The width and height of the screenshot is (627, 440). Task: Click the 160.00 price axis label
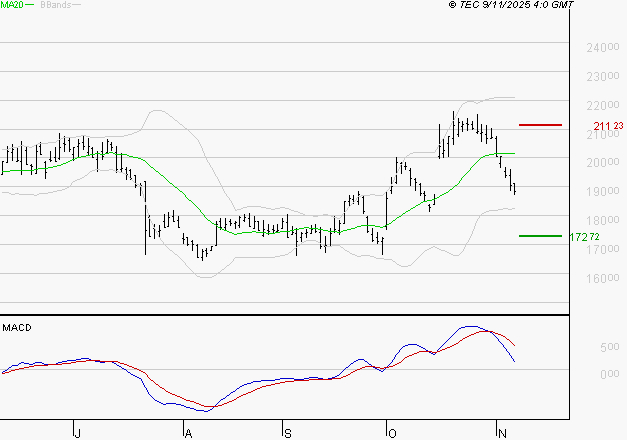[603, 278]
